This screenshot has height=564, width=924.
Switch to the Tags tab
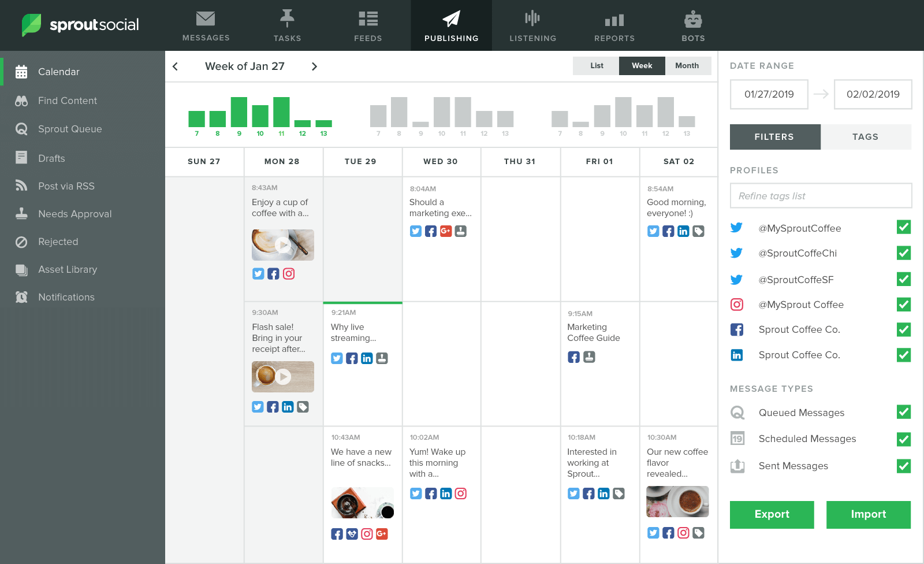tap(865, 137)
